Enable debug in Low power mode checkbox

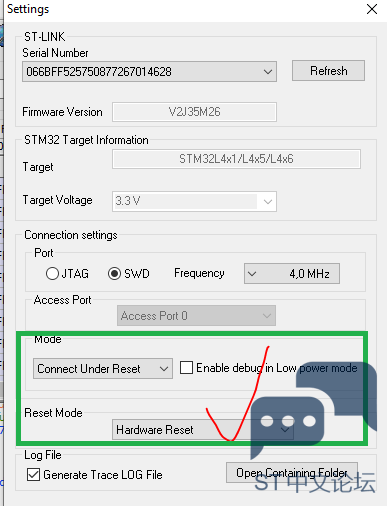point(186,368)
